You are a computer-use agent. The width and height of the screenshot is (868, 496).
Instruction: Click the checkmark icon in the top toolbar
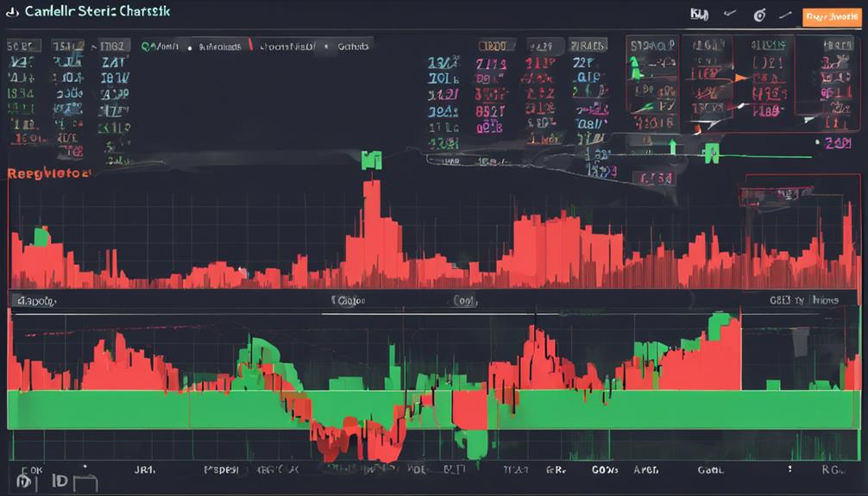[730, 14]
